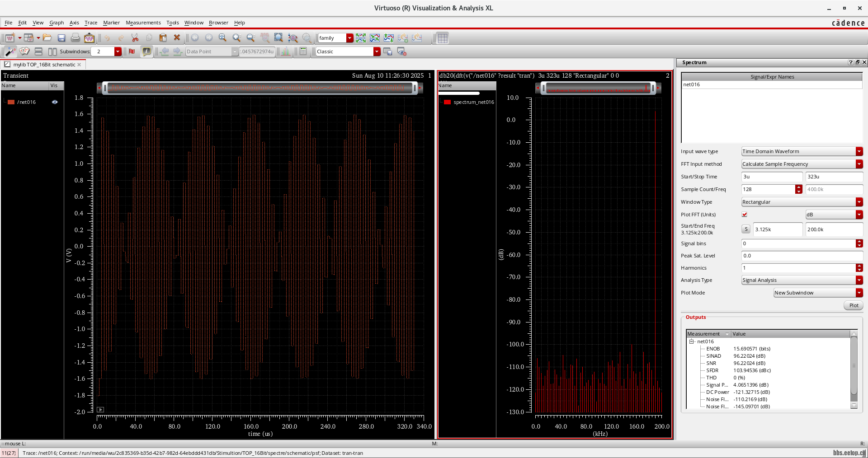The width and height of the screenshot is (868, 458).
Task: Collapse the net016 tree node in Outputs
Action: coord(691,341)
